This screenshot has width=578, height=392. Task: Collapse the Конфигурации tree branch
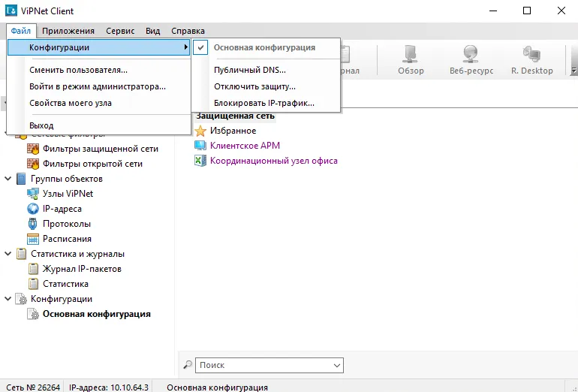(x=8, y=299)
